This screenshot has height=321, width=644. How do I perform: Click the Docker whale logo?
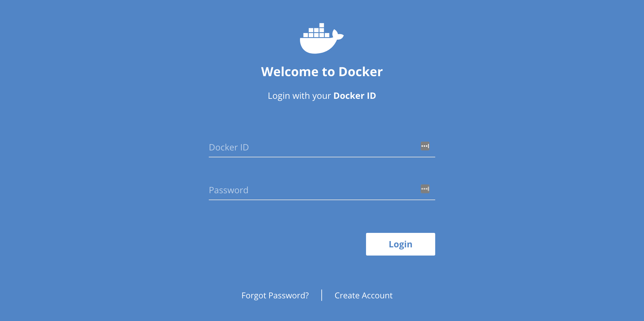pos(321,39)
